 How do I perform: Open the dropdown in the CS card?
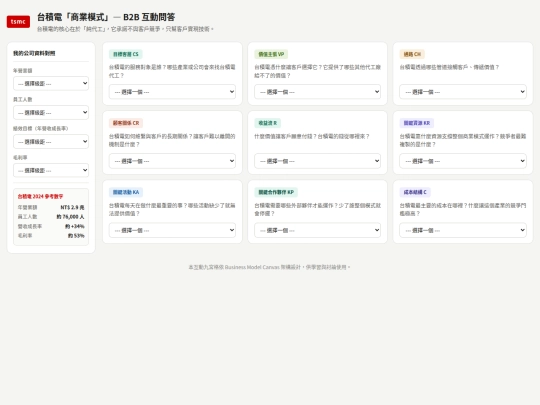point(172,92)
